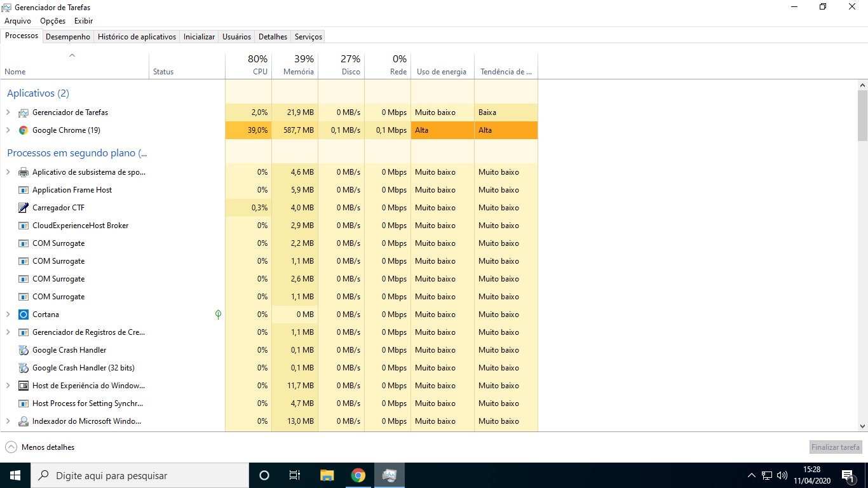Expand the Gerenciador de Tarefas app row

click(x=8, y=112)
